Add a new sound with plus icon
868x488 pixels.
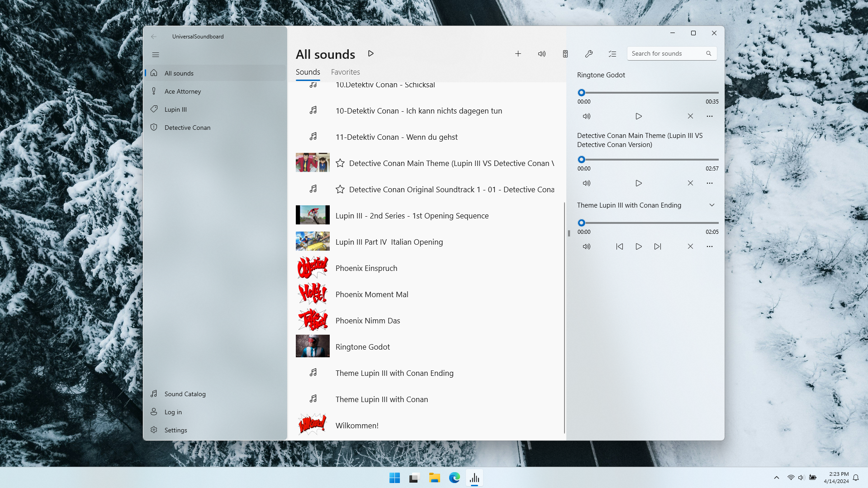click(x=518, y=54)
